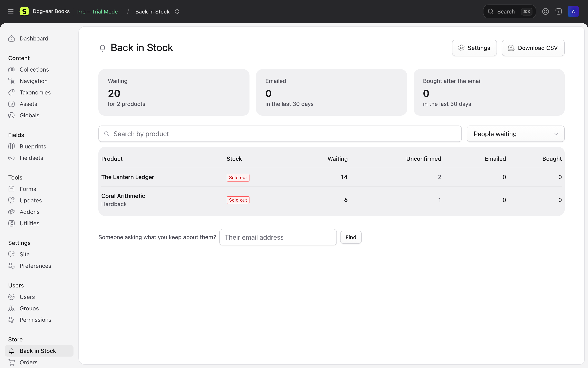588x368 pixels.
Task: Click the Groups icon in sidebar
Action: pyautogui.click(x=11, y=308)
